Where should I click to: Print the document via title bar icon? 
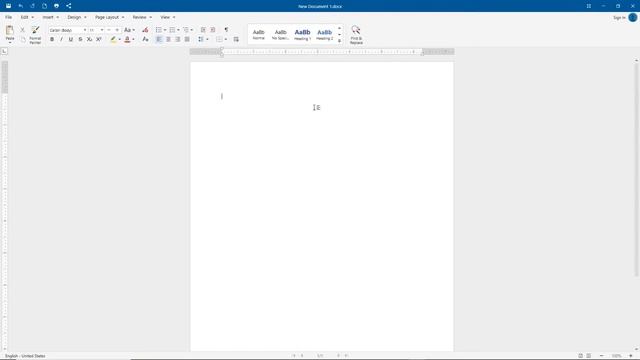[56, 6]
